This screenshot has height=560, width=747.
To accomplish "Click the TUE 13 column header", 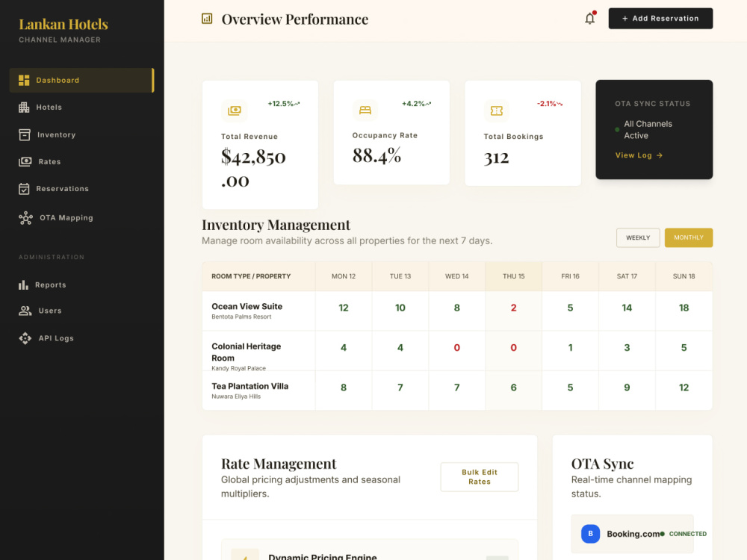I will pyautogui.click(x=400, y=276).
